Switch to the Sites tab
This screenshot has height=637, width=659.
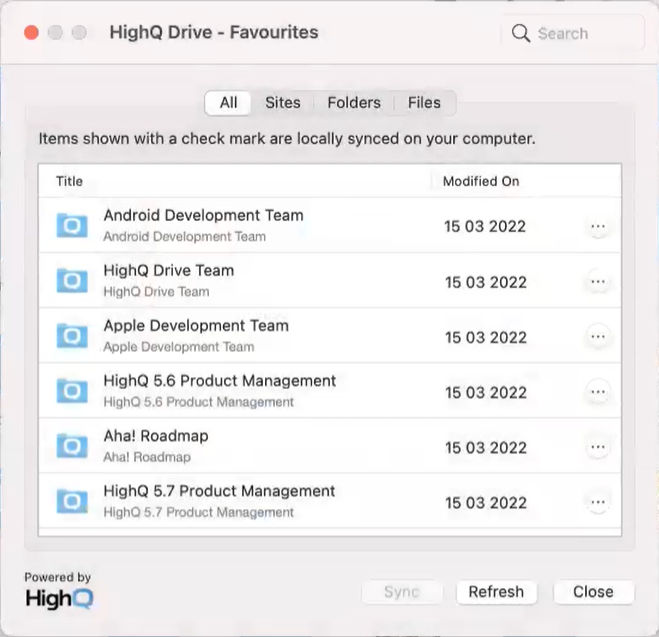pos(283,103)
